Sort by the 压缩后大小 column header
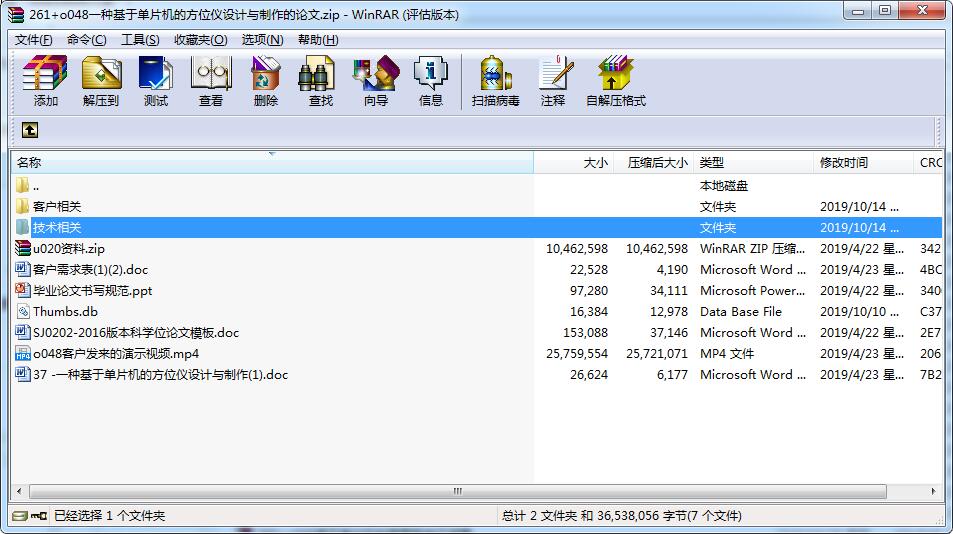This screenshot has width=953, height=534. pos(653,163)
